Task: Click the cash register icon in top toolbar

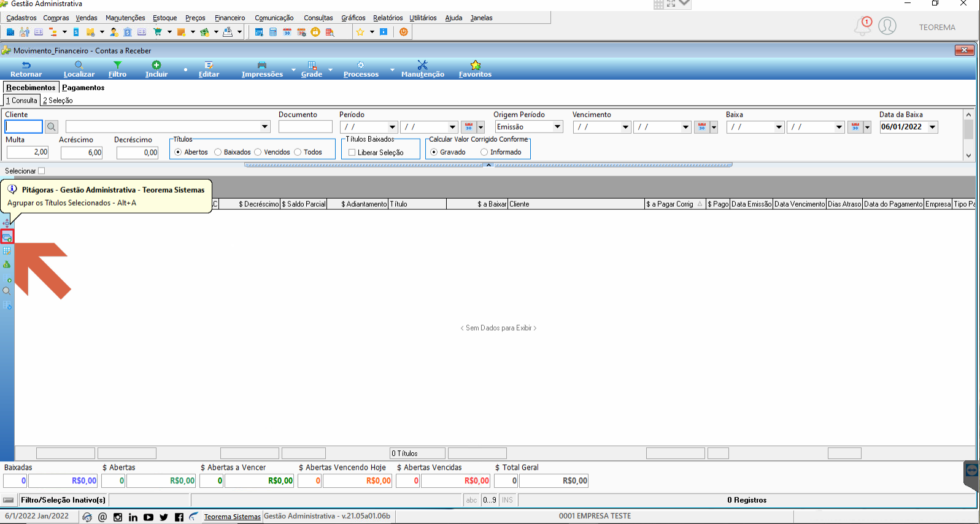Action: tap(228, 32)
